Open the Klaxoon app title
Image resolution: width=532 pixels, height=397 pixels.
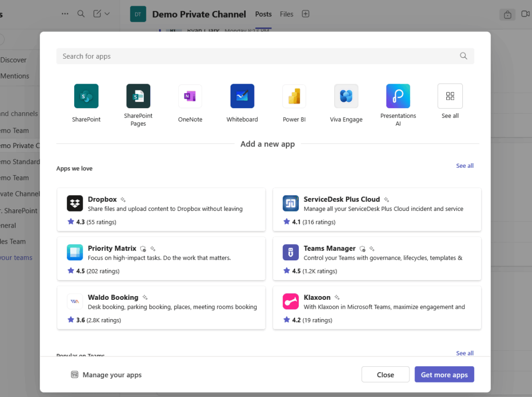point(317,298)
